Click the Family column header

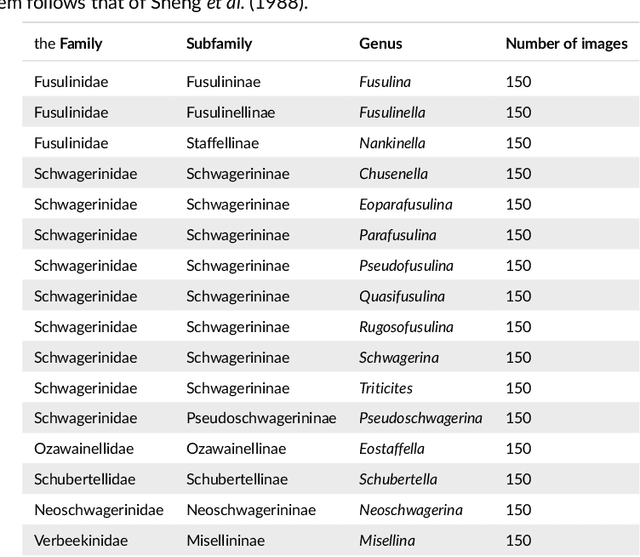click(68, 44)
